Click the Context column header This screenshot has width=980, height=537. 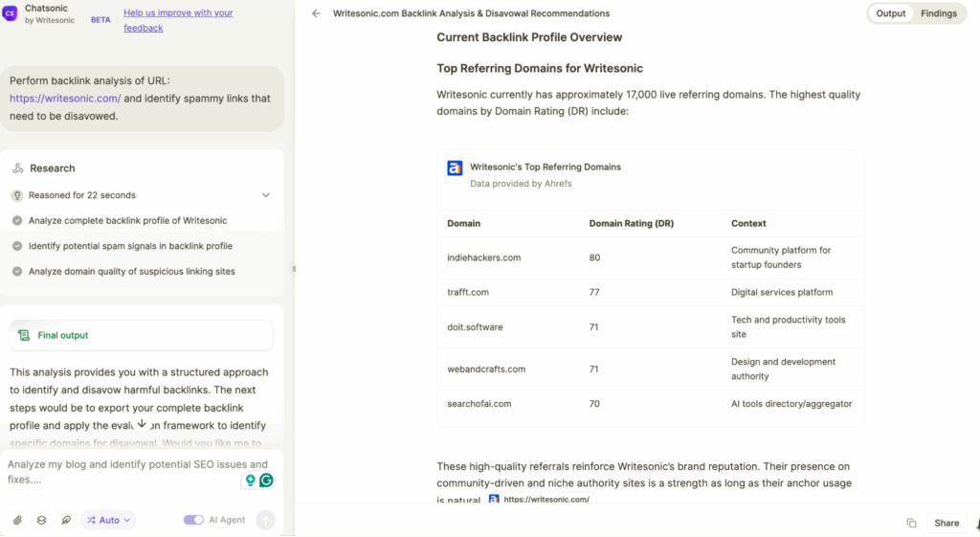(748, 223)
